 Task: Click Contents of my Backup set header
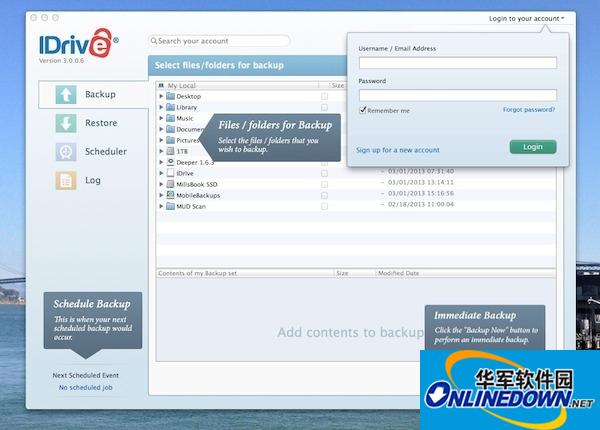click(x=197, y=273)
